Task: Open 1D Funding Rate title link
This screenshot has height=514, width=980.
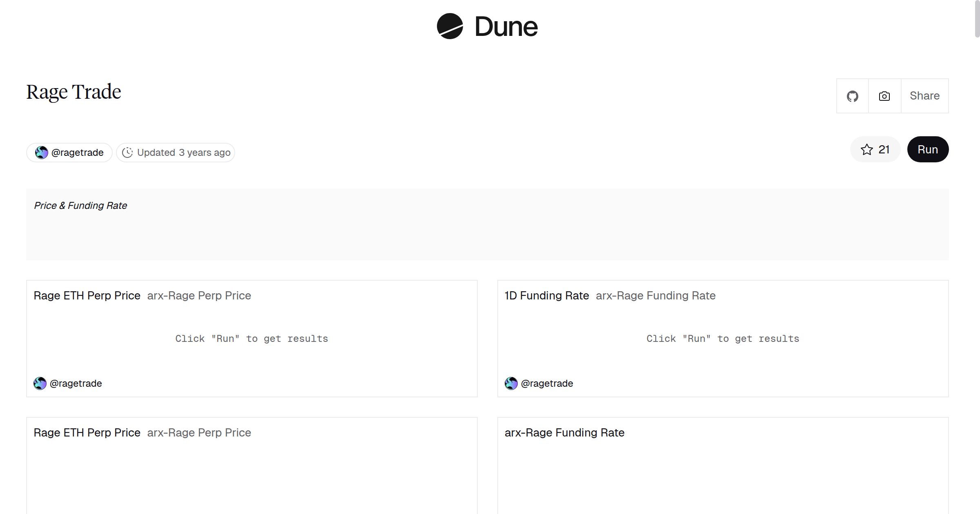Action: click(x=547, y=295)
